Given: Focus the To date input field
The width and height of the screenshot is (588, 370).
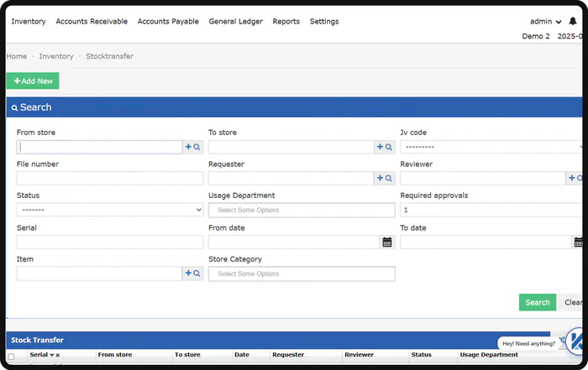Looking at the screenshot, I should (x=486, y=242).
